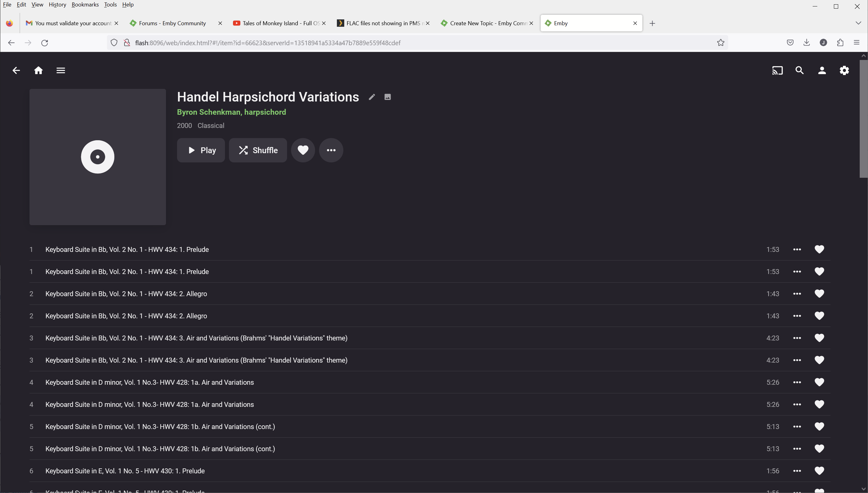Expand the Emby hamburger navigation menu
The height and width of the screenshot is (493, 868).
click(x=61, y=70)
